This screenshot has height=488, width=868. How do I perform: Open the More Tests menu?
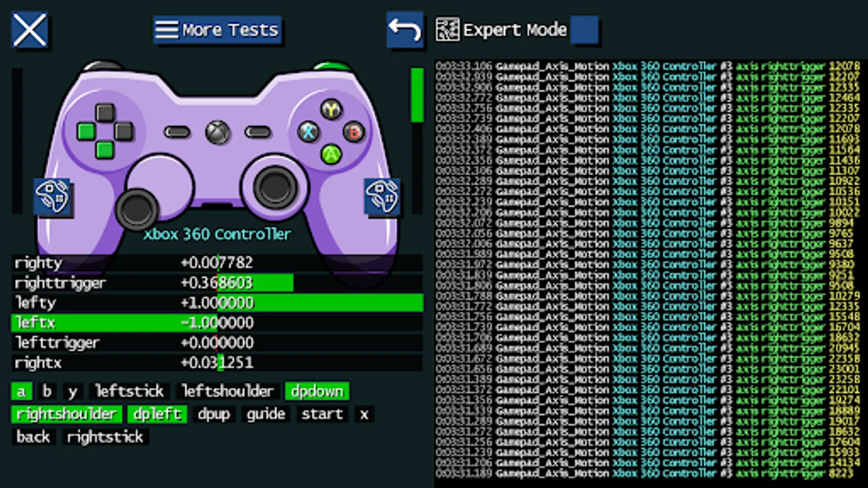(217, 30)
